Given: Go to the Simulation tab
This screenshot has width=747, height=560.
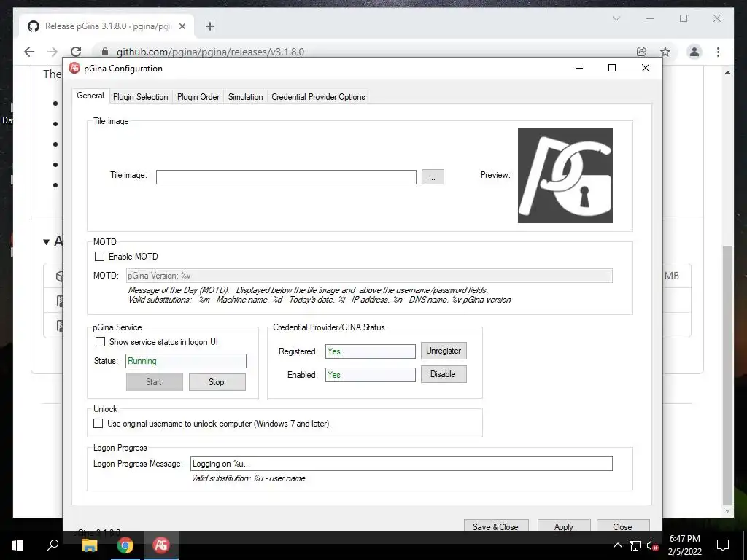Looking at the screenshot, I should [x=245, y=97].
